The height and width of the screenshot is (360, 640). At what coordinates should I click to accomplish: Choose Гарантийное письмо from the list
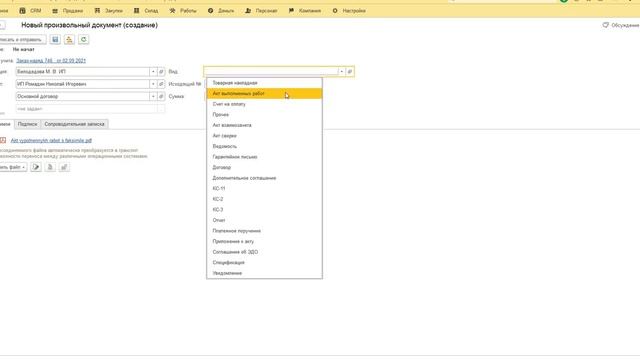(x=264, y=157)
